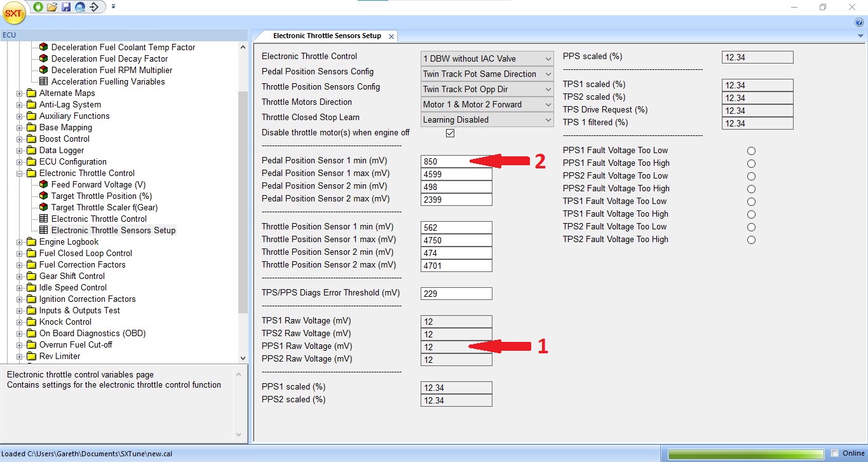Click the arrow-into-diamond toolbar icon
The image size is (868, 462).
pos(94,7)
